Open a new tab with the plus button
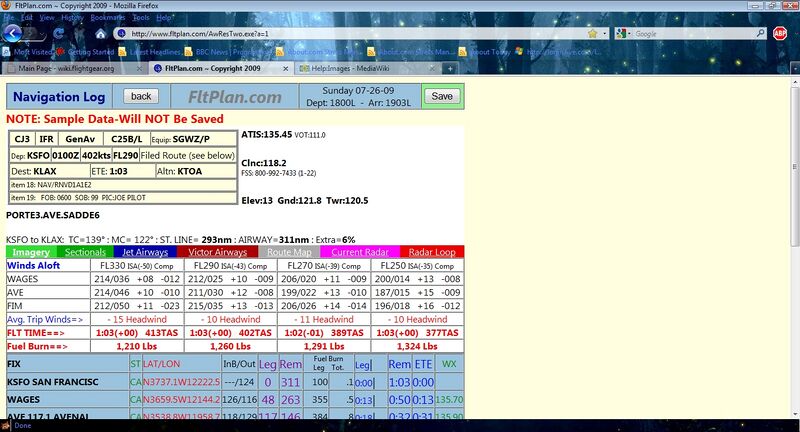 coord(450,68)
